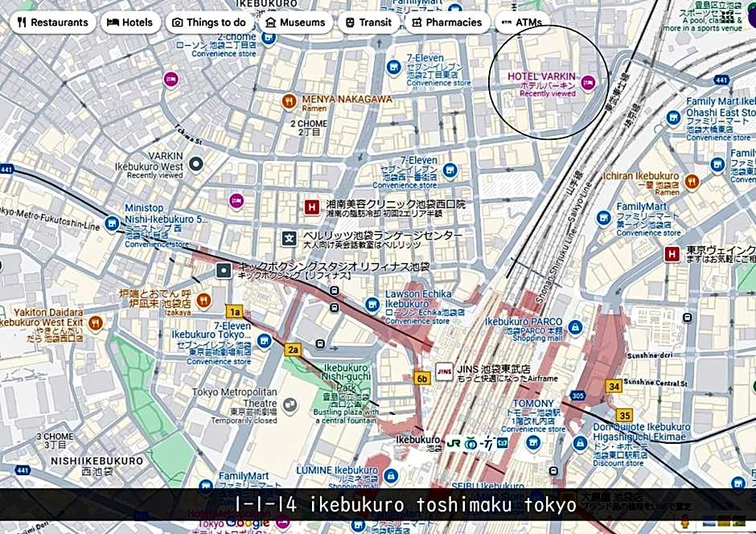The image size is (756, 534).
Task: Select the ローソン 池袋二丁目店 store pin
Action: click(268, 37)
